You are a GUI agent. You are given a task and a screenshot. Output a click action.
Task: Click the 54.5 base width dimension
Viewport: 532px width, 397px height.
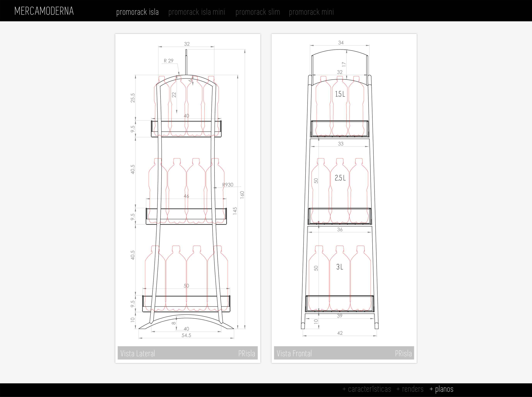tap(186, 335)
